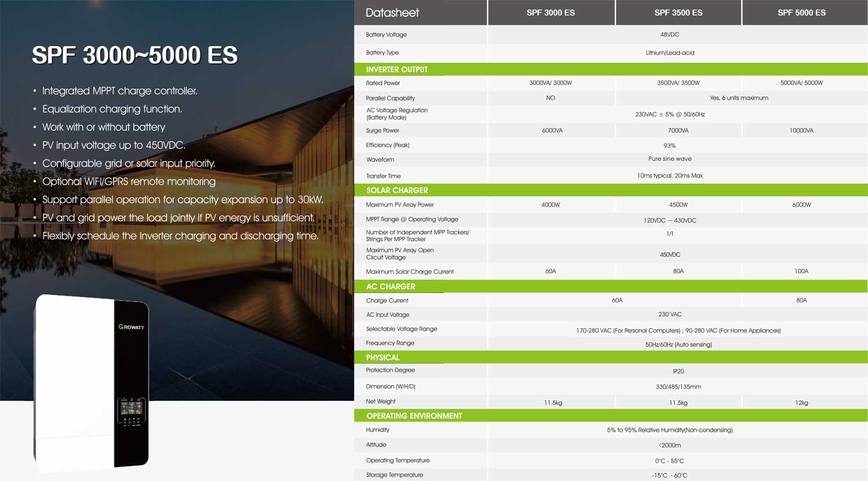Select the 'Integrated MPPT charge controller.' bullet
This screenshot has width=868, height=481.
[x=120, y=91]
